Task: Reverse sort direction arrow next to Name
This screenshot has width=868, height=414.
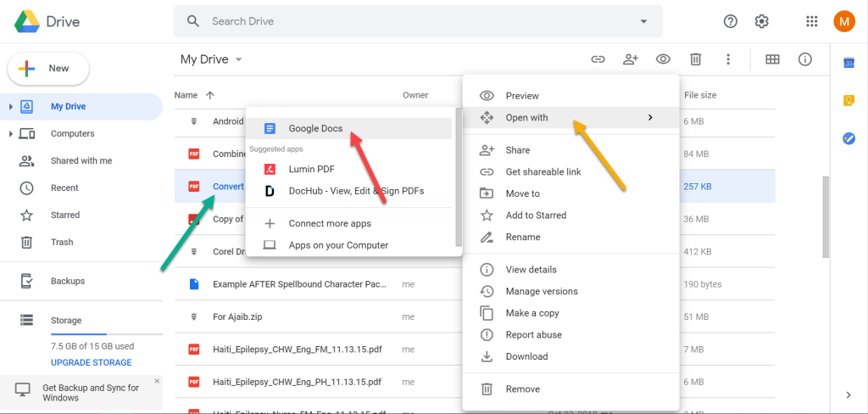Action: coord(210,95)
